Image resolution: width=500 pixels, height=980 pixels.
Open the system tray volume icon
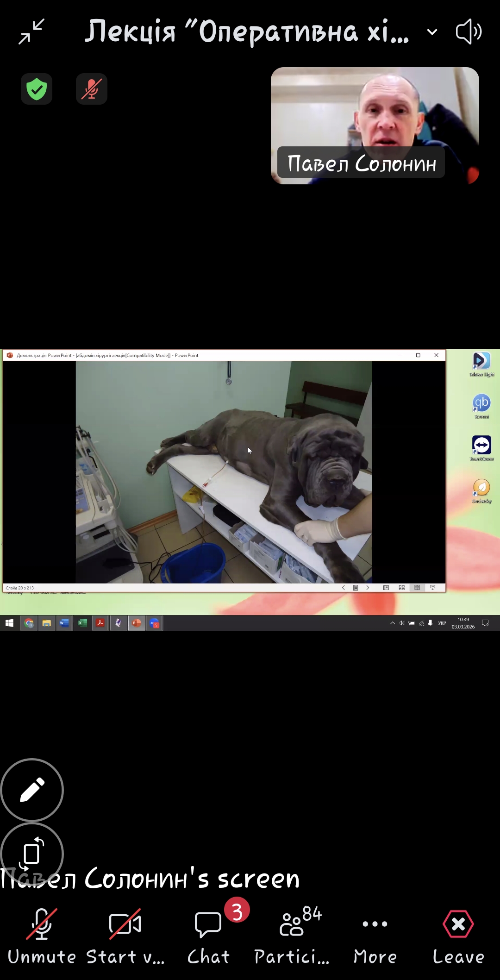tap(402, 623)
